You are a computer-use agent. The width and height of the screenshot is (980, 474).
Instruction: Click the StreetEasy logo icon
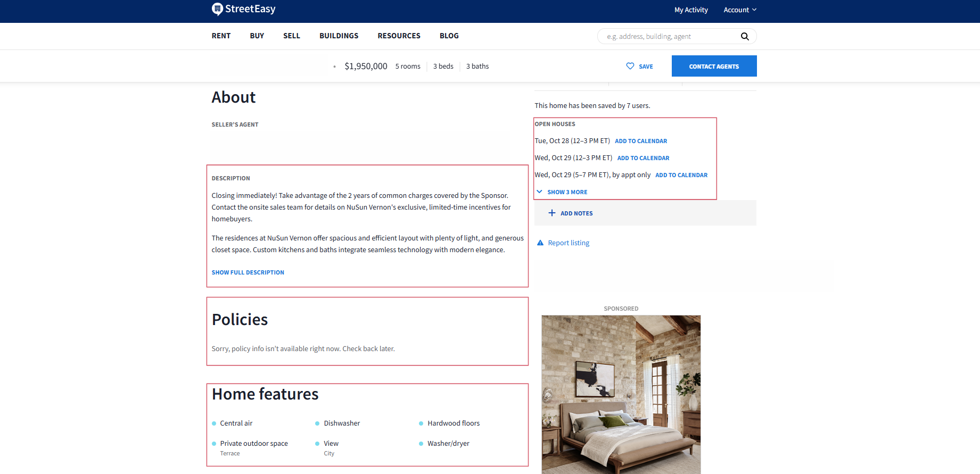[217, 9]
